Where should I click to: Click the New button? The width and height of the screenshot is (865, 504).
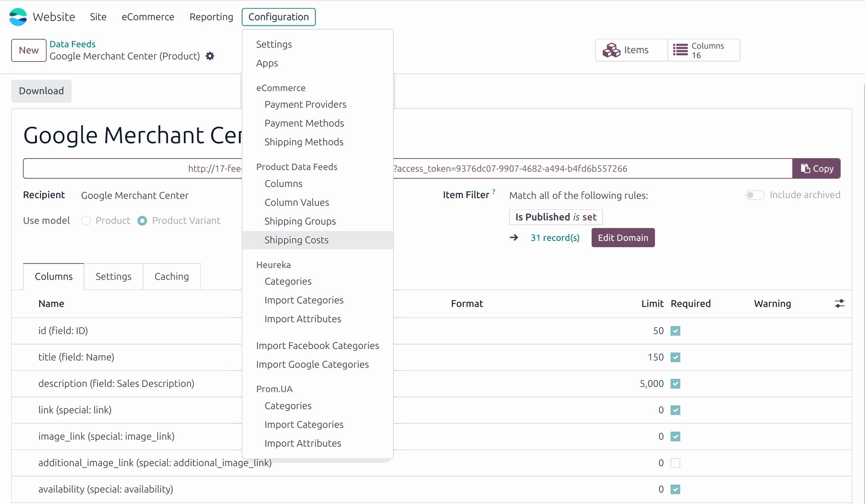(29, 50)
